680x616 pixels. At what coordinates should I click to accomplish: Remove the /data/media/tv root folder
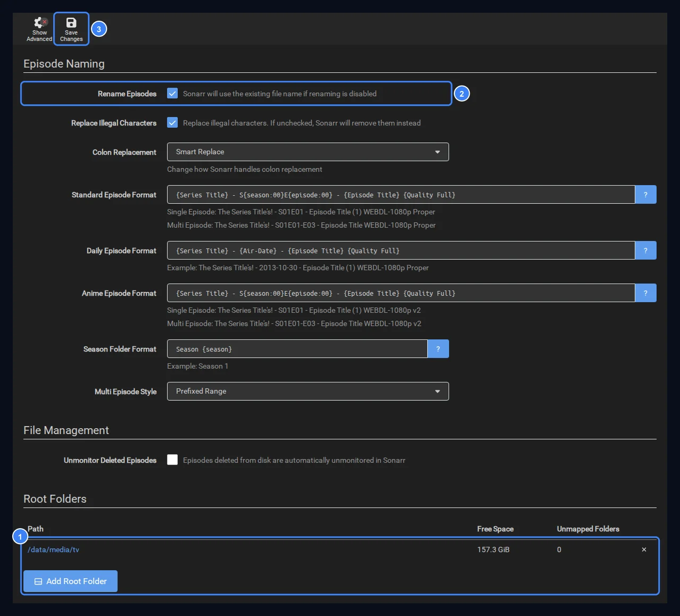tap(644, 550)
